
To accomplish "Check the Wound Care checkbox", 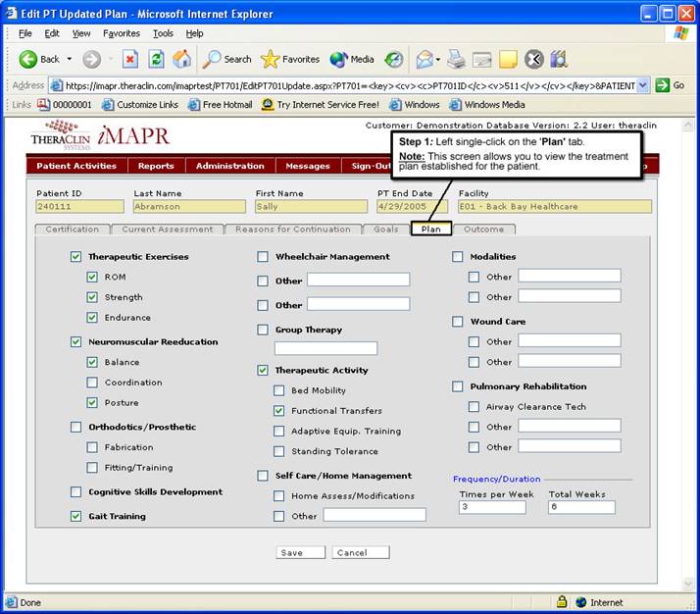I will 458,322.
